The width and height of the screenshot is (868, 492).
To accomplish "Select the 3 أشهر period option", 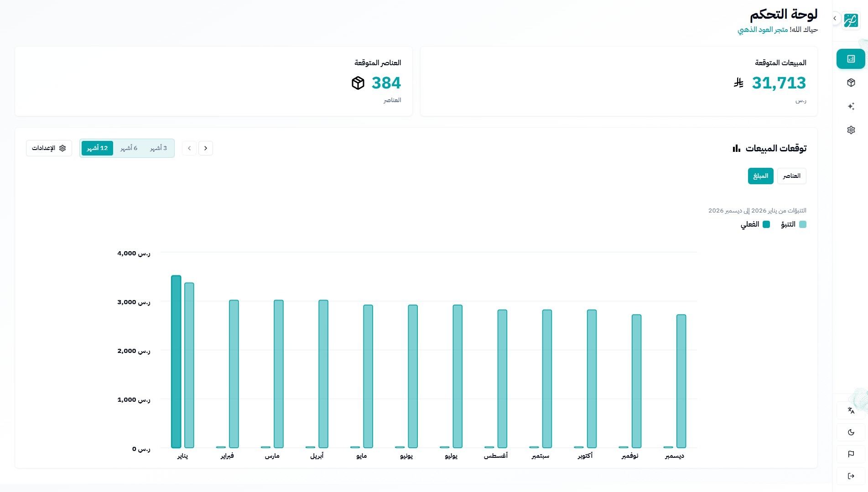I will (x=158, y=148).
